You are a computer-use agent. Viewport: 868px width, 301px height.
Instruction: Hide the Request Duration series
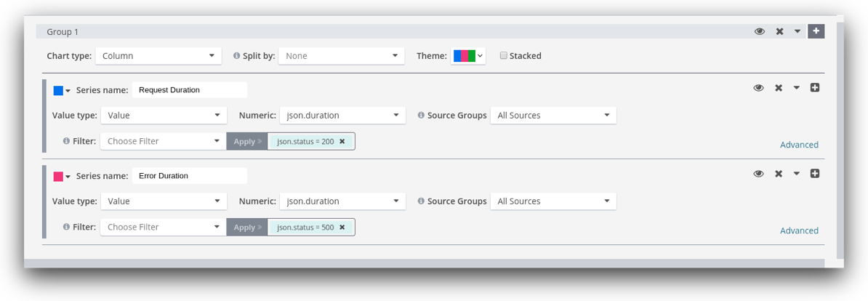[758, 88]
